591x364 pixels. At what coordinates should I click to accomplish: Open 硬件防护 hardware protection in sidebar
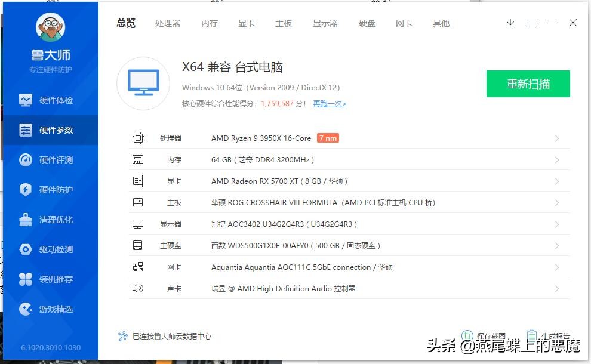(x=51, y=190)
